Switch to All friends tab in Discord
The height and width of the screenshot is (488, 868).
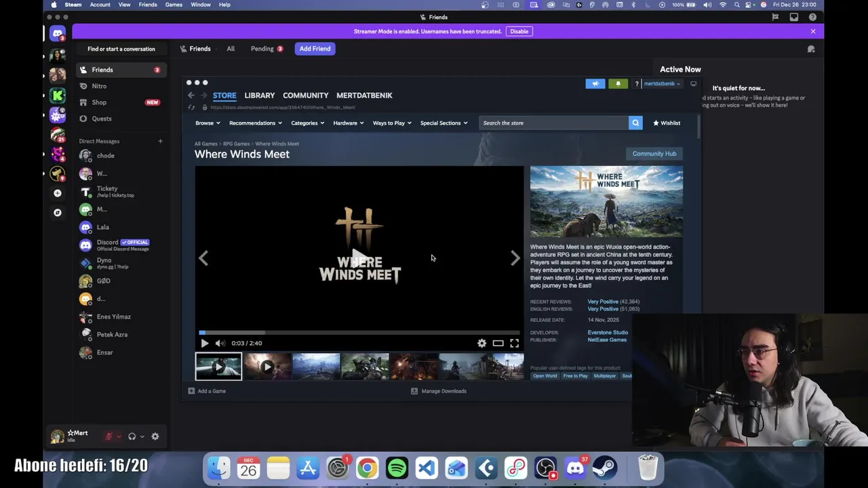tap(231, 49)
